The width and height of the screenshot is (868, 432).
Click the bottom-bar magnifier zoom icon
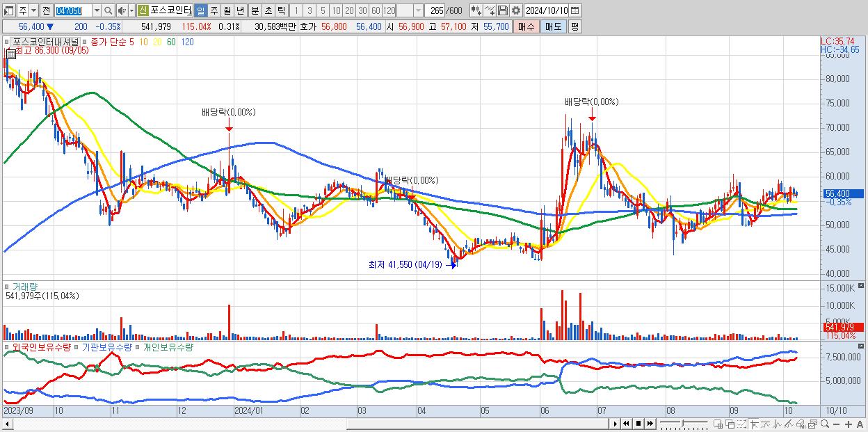(x=825, y=424)
